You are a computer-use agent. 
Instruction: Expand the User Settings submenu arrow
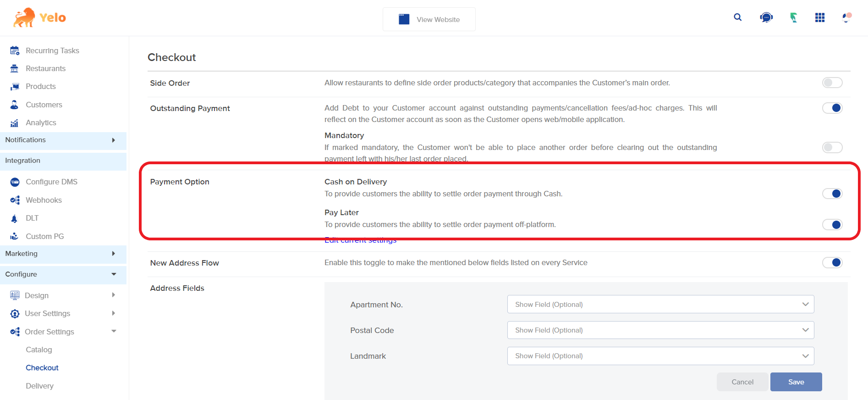coord(114,313)
